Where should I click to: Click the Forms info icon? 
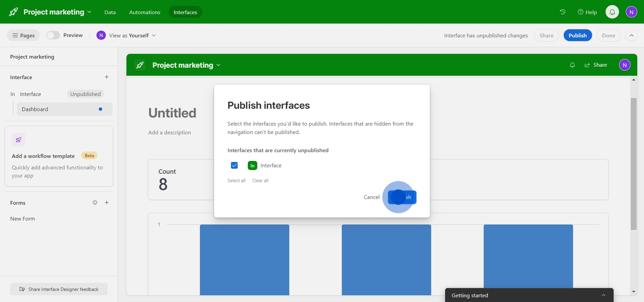pos(95,203)
